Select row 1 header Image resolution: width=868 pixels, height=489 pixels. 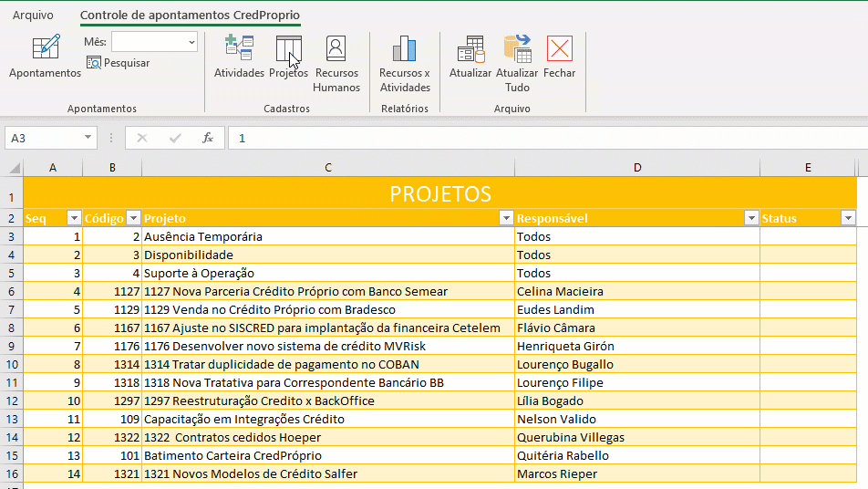12,193
